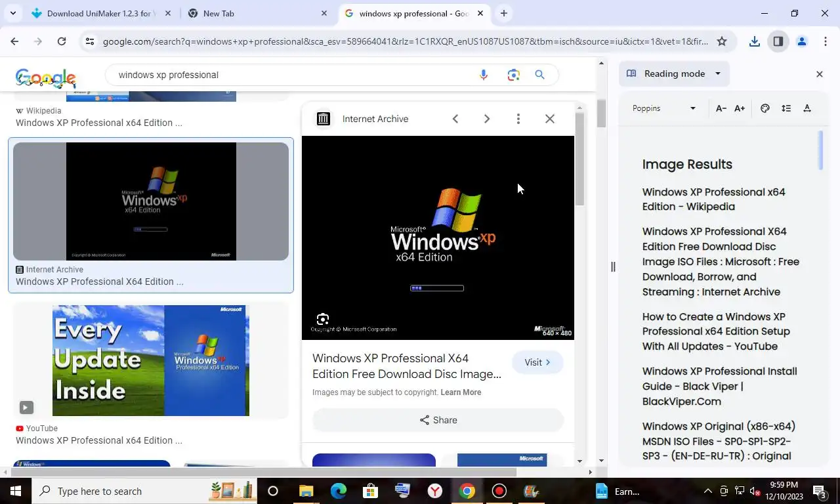Click reading mode link Windows XP Professional x64 Edition - Wikipedia
The image size is (840, 504).
tap(713, 199)
